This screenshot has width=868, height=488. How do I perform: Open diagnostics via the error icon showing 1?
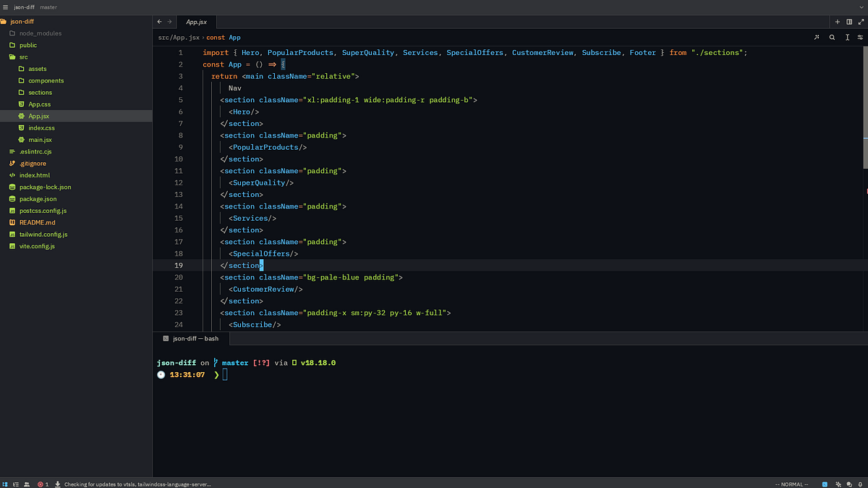click(x=42, y=484)
